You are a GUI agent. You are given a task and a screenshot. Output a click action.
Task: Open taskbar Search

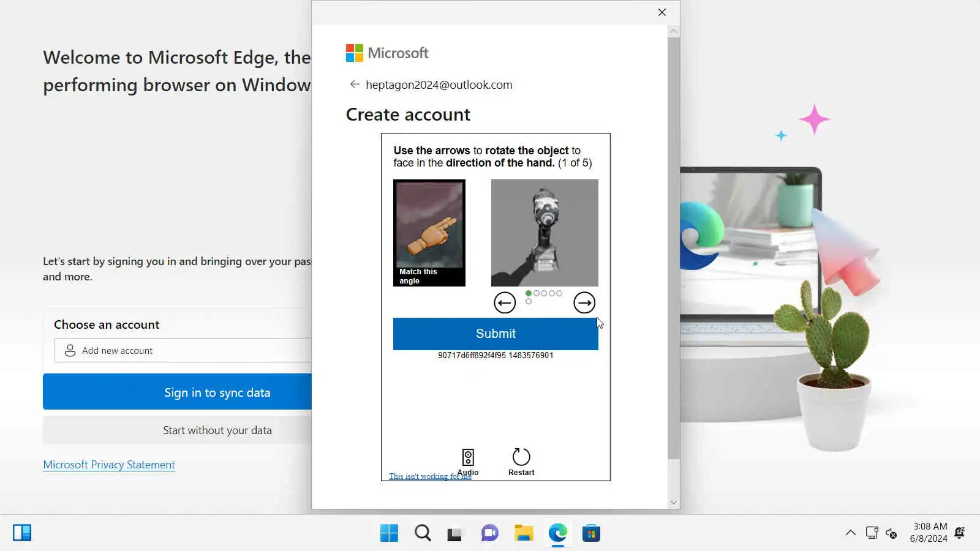pos(423,533)
